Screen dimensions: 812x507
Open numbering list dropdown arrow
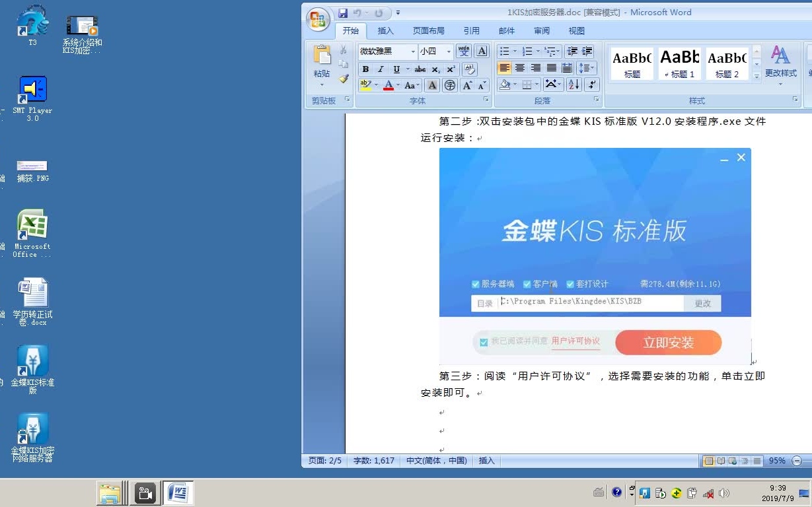pos(538,51)
